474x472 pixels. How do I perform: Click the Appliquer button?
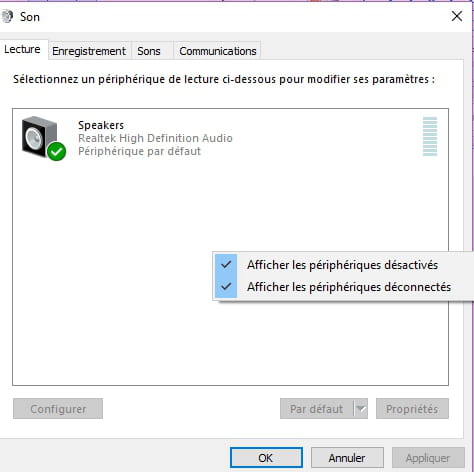(x=428, y=458)
